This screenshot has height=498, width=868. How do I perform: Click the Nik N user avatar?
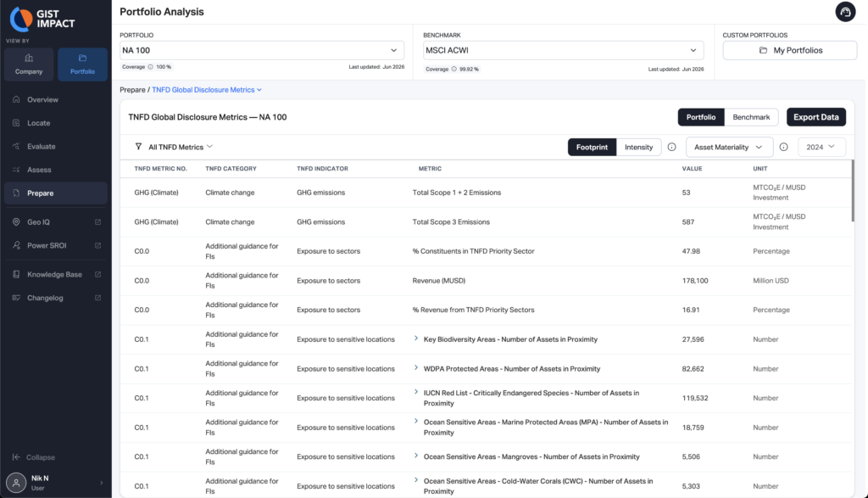click(x=16, y=483)
